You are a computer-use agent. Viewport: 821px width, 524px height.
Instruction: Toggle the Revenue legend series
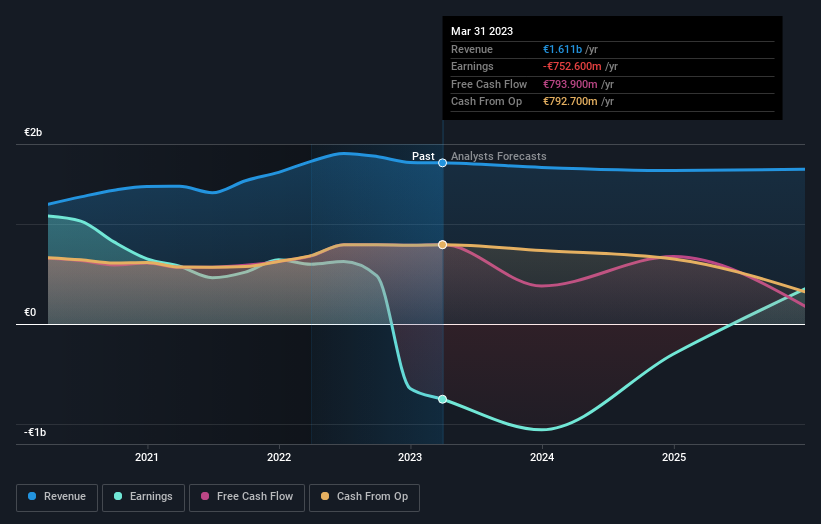tap(57, 497)
